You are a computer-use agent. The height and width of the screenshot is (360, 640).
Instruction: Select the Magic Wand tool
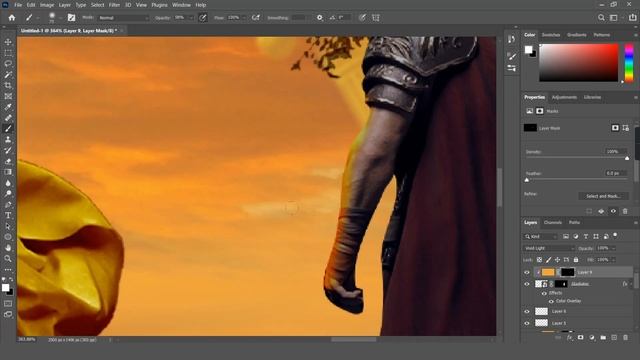[x=8, y=75]
